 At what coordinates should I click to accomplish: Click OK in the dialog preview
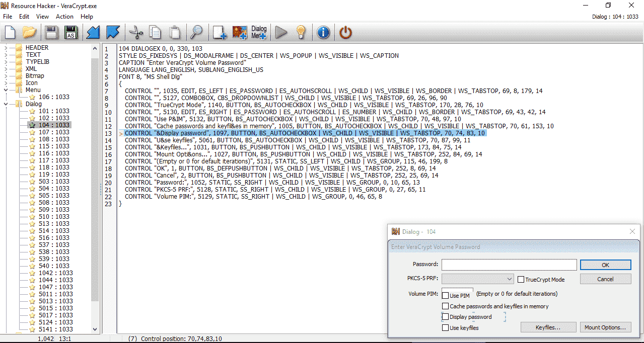[605, 265]
